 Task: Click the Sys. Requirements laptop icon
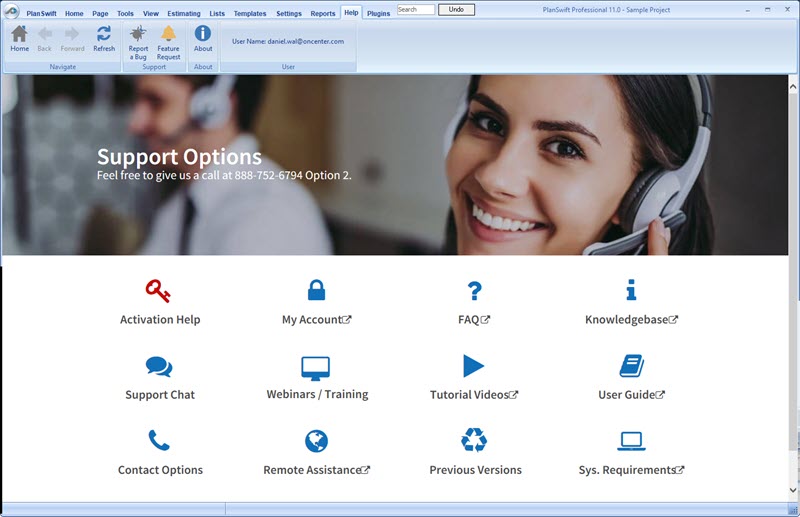(x=632, y=441)
